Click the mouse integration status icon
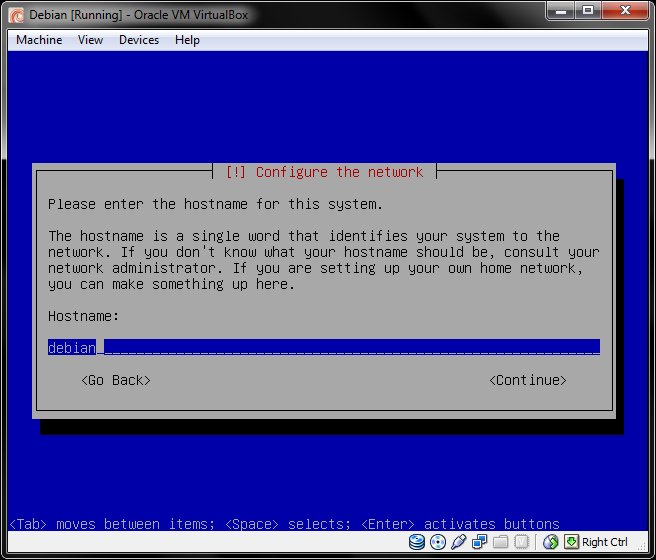656x560 pixels. click(x=551, y=542)
